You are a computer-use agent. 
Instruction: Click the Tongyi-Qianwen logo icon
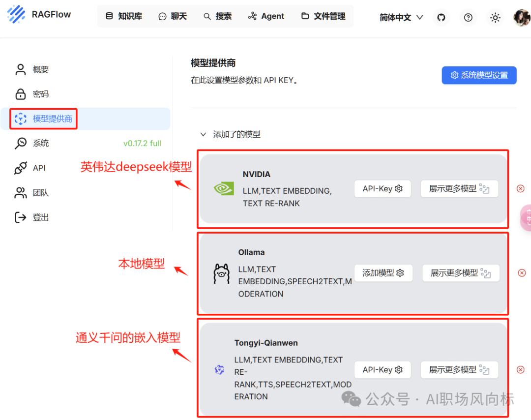[219, 369]
